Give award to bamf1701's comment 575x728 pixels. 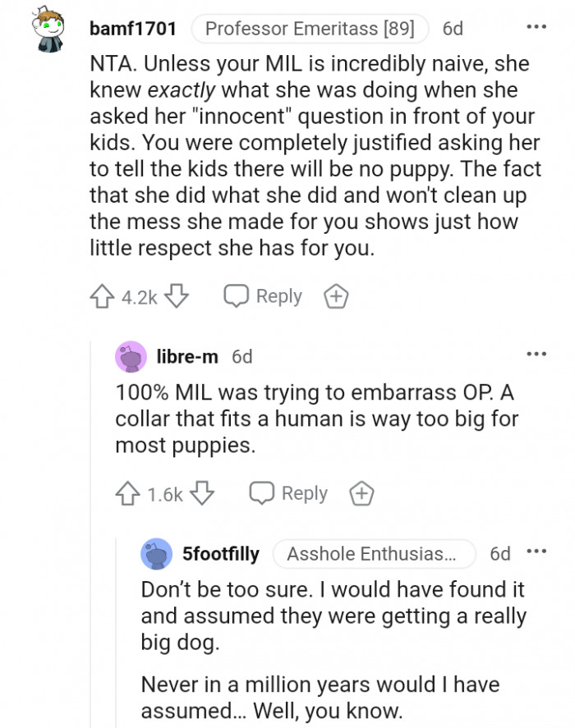[x=335, y=297]
